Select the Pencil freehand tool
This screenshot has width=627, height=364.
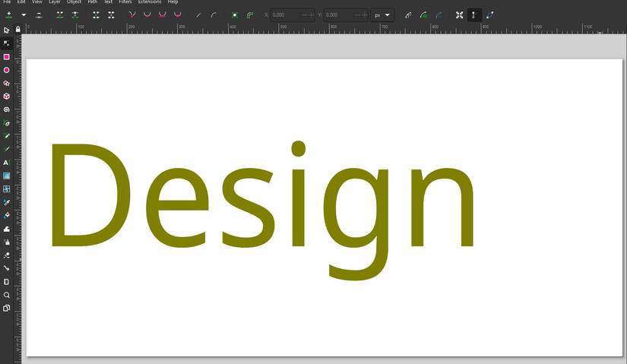click(6, 136)
